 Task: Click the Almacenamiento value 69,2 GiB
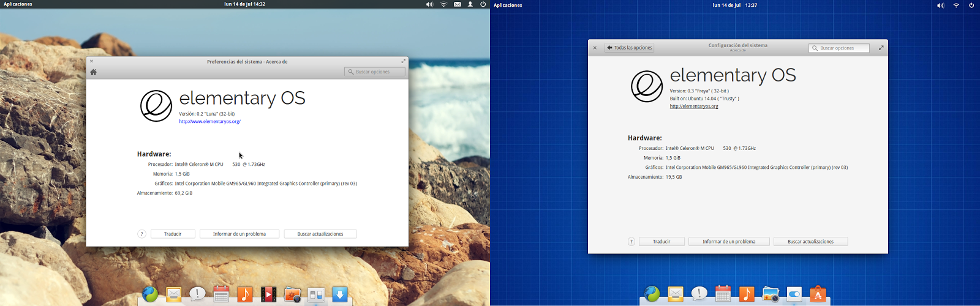tap(184, 193)
